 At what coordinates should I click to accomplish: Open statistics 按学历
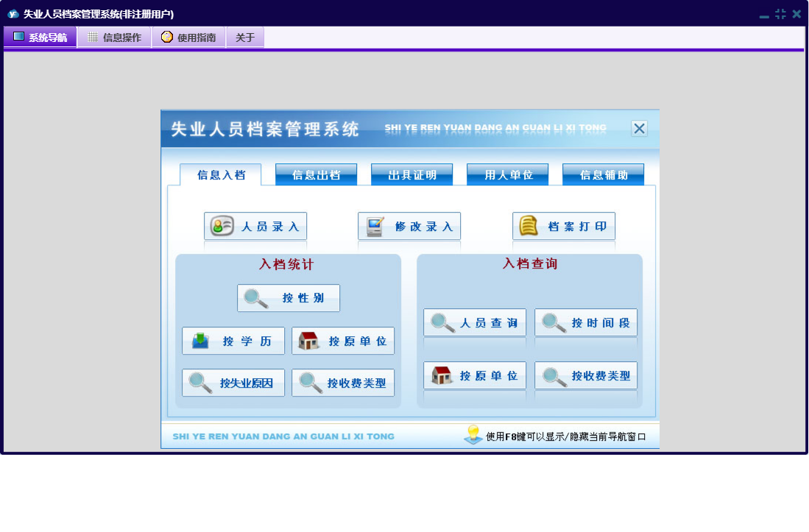coord(233,341)
